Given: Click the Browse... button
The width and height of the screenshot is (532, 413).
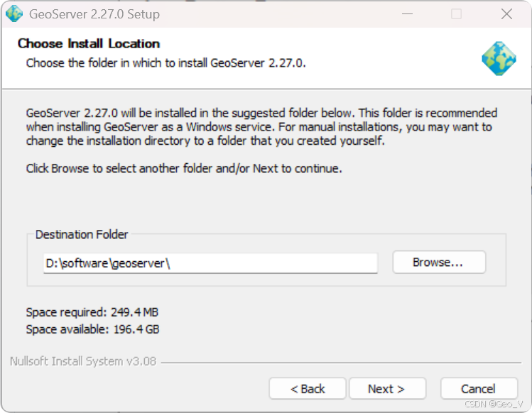Looking at the screenshot, I should click(439, 262).
